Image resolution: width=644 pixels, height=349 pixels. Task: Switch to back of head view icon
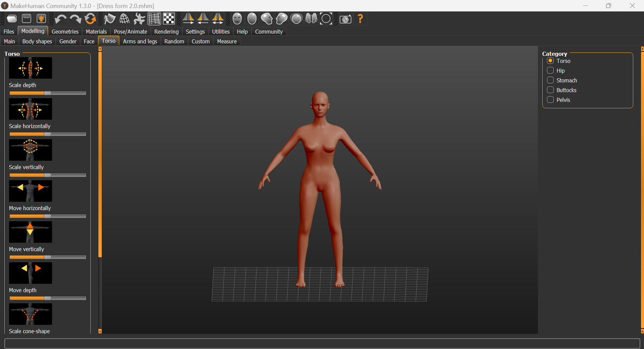click(252, 19)
